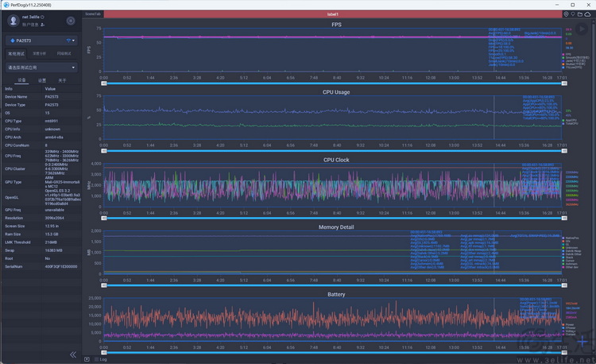The height and width of the screenshot is (364, 596).
Task: Toggle the green Smooth legend entry in FPS chart
Action: tap(576, 57)
